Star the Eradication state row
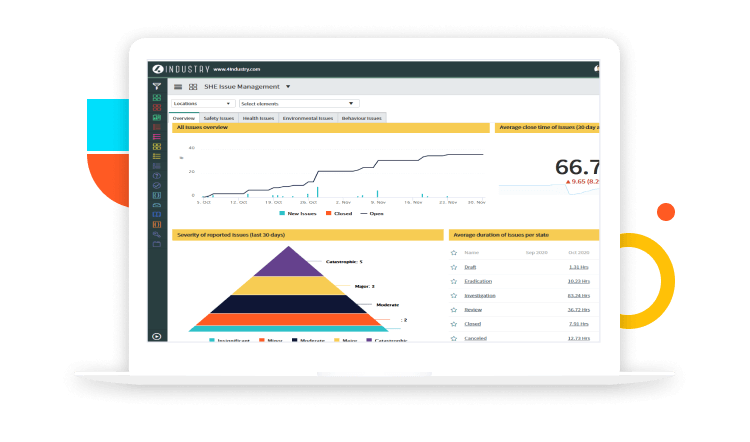This screenshot has height=442, width=750. [x=454, y=281]
